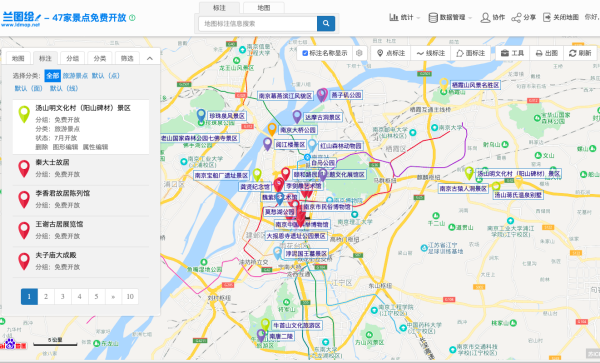Viewport: 600px width, 363px height.
Task: Click blue pin for 珍珠泉风景区
Action: click(x=201, y=115)
